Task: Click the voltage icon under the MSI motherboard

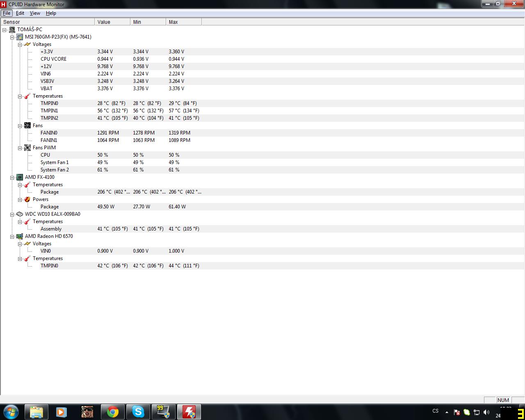Action: click(x=27, y=44)
